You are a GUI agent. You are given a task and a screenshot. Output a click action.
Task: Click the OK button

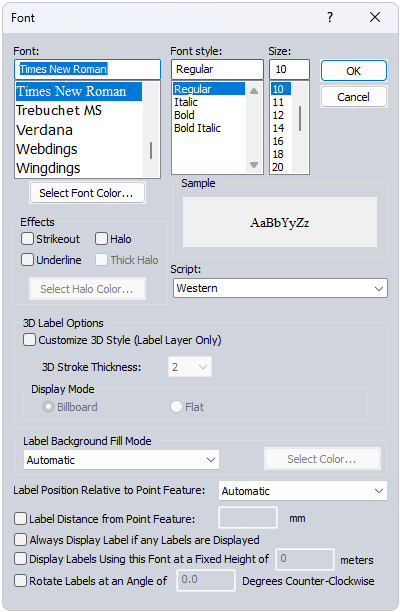[x=354, y=71]
